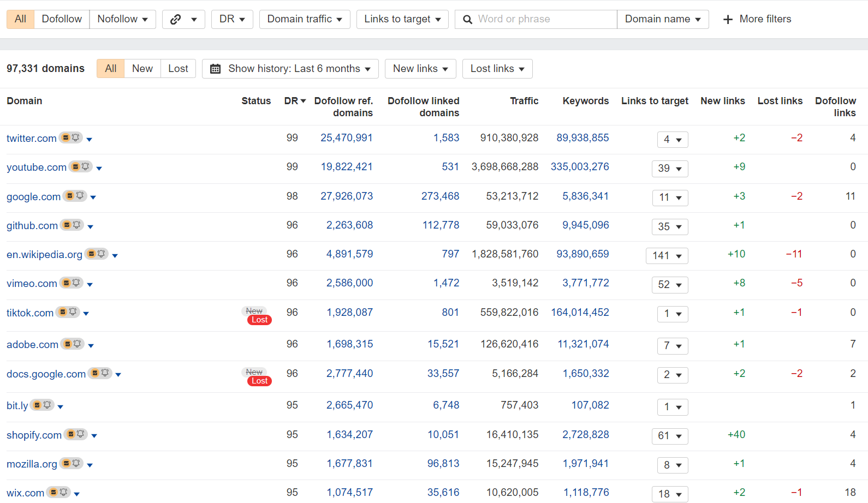Click the bell alert icon next to github.com
Image resolution: width=868 pixels, height=503 pixels.
[77, 224]
